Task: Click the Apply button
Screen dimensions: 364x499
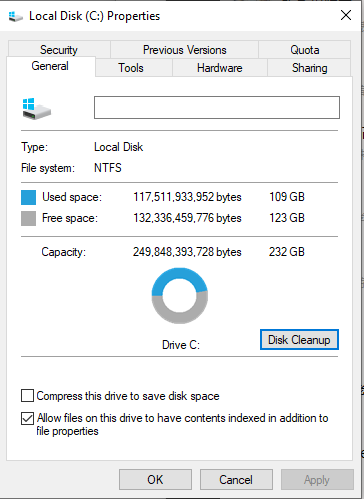Action: click(317, 480)
